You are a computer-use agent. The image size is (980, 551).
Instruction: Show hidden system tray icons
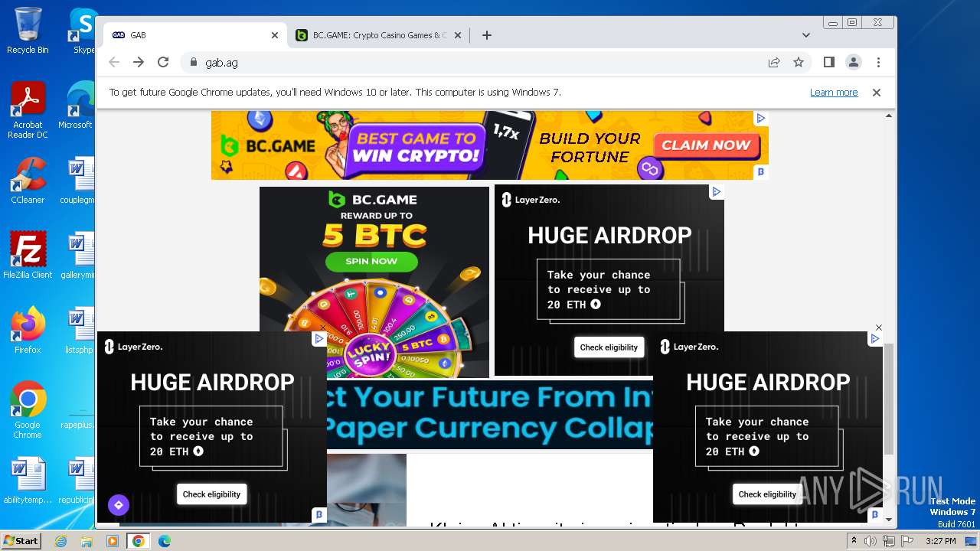(854, 541)
